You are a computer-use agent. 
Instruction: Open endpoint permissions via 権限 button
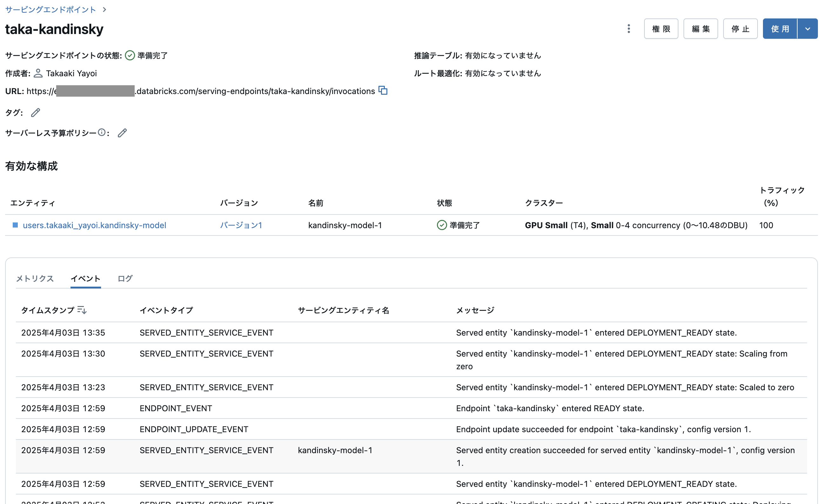661,29
